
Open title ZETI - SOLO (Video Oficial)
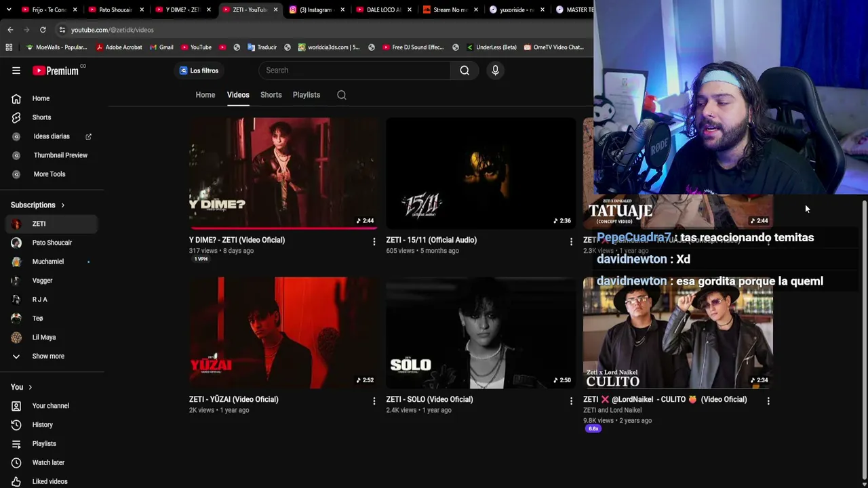click(429, 399)
